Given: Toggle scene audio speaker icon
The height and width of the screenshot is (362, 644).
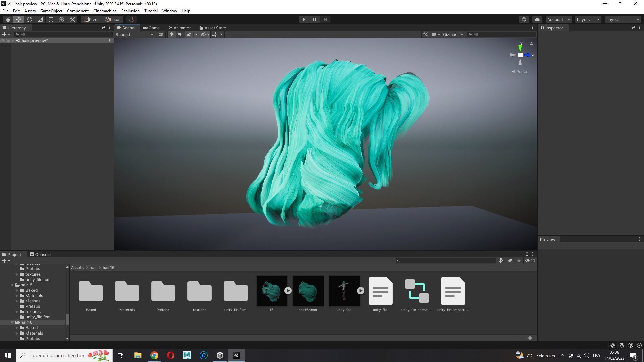Looking at the screenshot, I should [x=180, y=34].
